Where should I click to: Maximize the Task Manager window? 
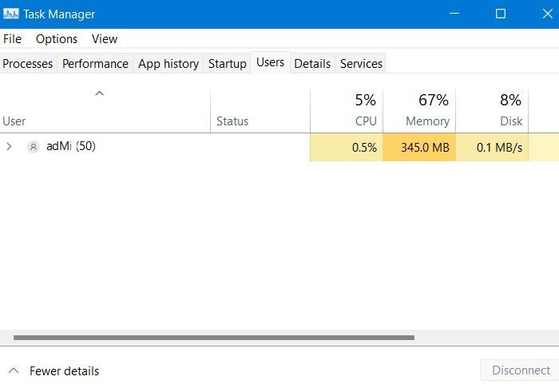[x=501, y=14]
